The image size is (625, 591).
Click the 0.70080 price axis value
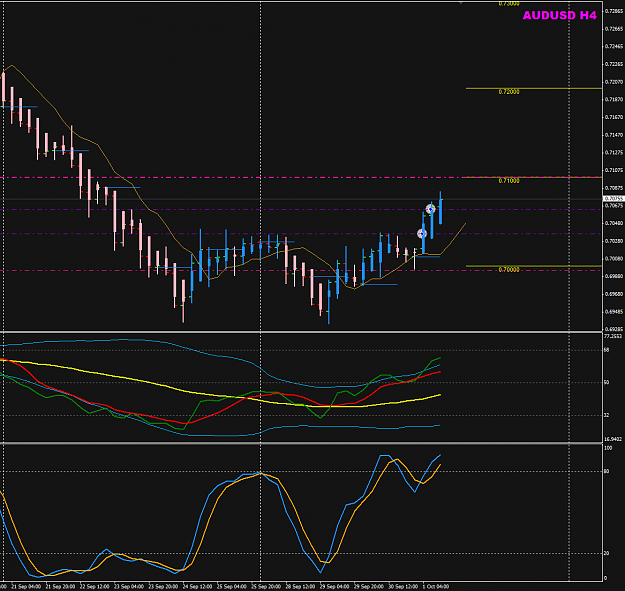point(613,259)
